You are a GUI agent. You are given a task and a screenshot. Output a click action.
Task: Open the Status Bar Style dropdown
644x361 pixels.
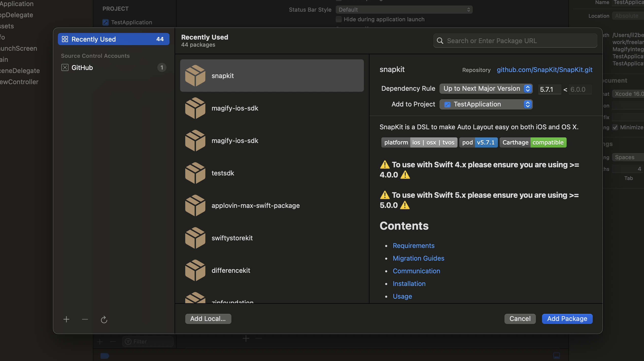[404, 10]
